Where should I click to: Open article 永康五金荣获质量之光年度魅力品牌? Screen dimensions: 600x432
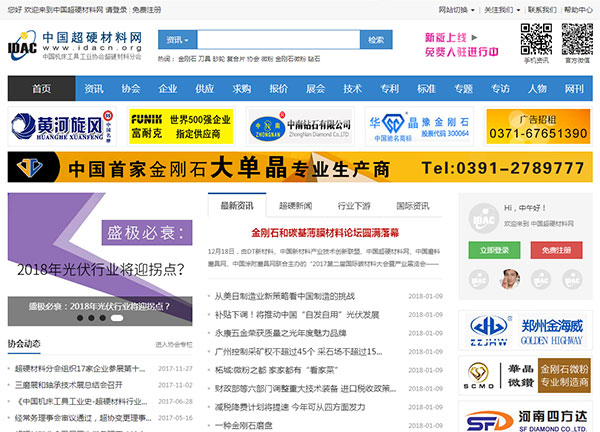(x=280, y=333)
